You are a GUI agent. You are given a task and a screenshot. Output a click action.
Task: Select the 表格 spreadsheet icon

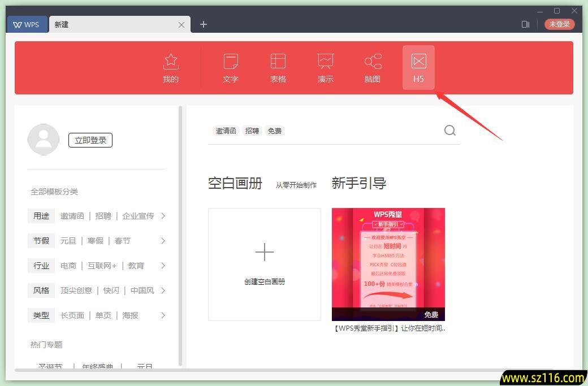tap(278, 67)
